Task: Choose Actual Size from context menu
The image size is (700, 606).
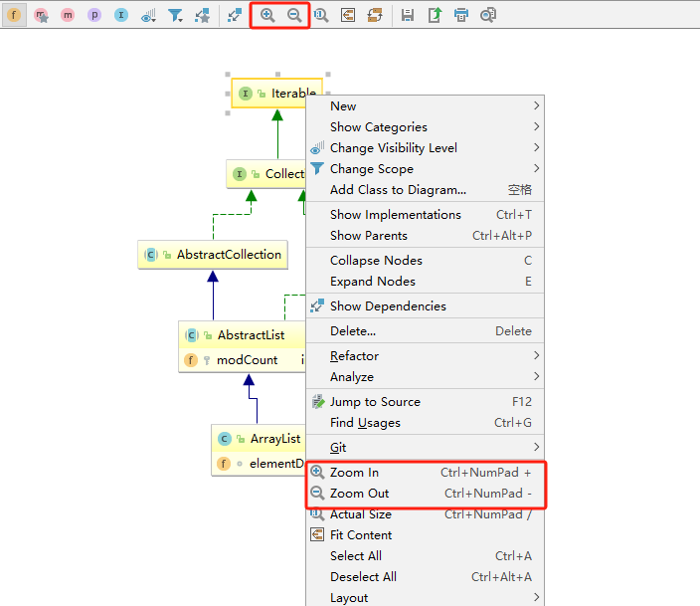Action: (425, 514)
